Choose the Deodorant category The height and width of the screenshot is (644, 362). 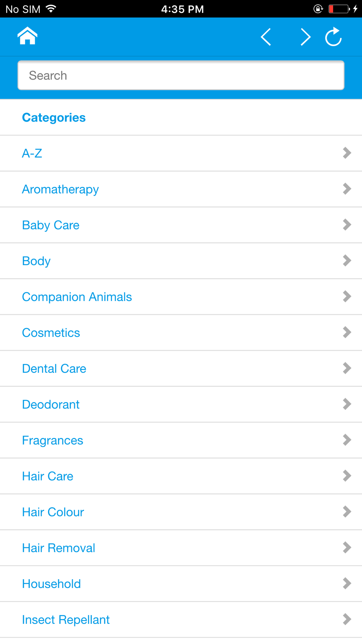click(51, 404)
